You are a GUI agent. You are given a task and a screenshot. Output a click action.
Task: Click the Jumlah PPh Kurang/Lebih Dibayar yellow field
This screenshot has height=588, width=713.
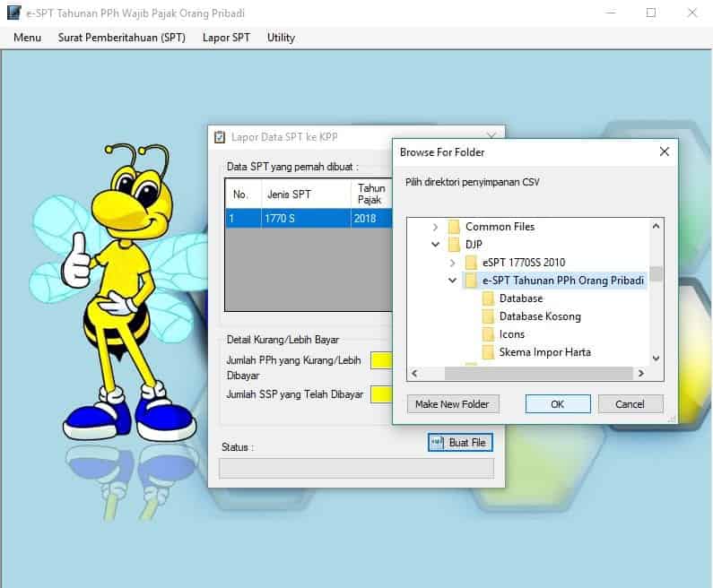click(381, 361)
